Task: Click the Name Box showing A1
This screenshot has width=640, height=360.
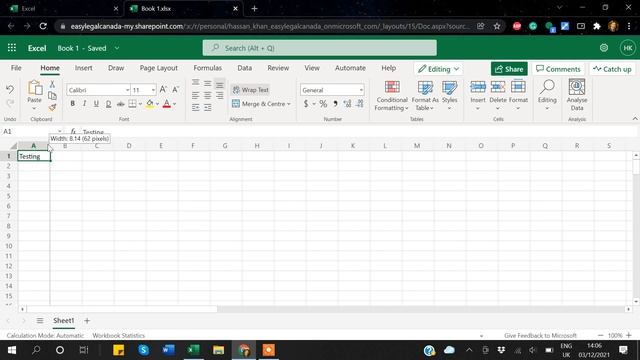Action: tap(32, 131)
